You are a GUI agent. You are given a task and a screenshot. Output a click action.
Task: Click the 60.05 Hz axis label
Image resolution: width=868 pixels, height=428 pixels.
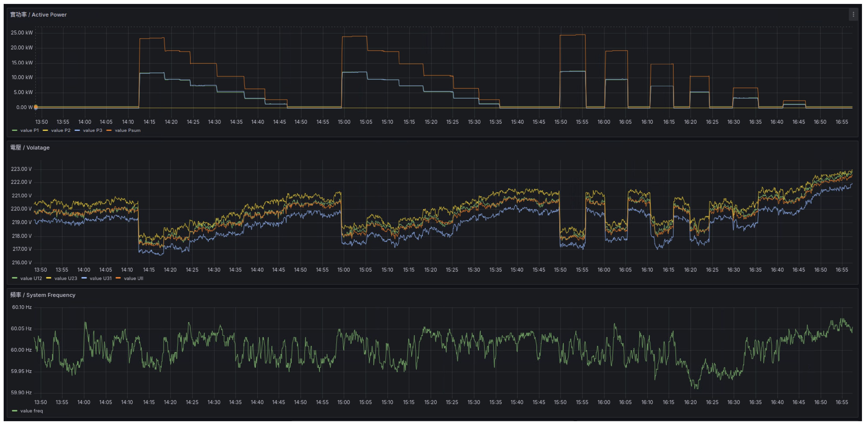click(x=21, y=329)
